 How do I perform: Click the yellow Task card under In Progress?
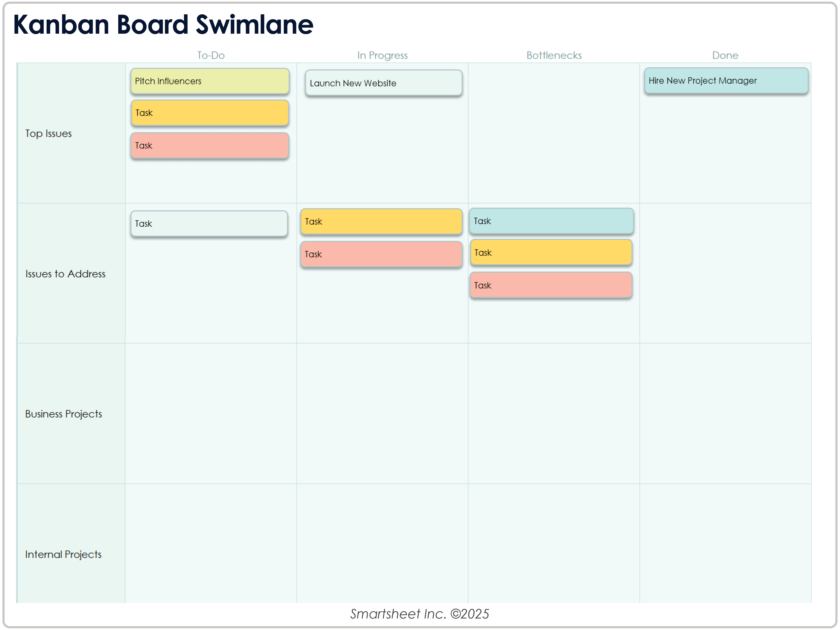pyautogui.click(x=381, y=221)
